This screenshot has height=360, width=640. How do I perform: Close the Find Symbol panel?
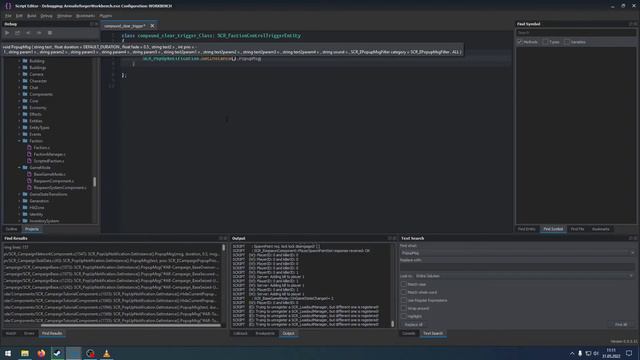pos(635,24)
